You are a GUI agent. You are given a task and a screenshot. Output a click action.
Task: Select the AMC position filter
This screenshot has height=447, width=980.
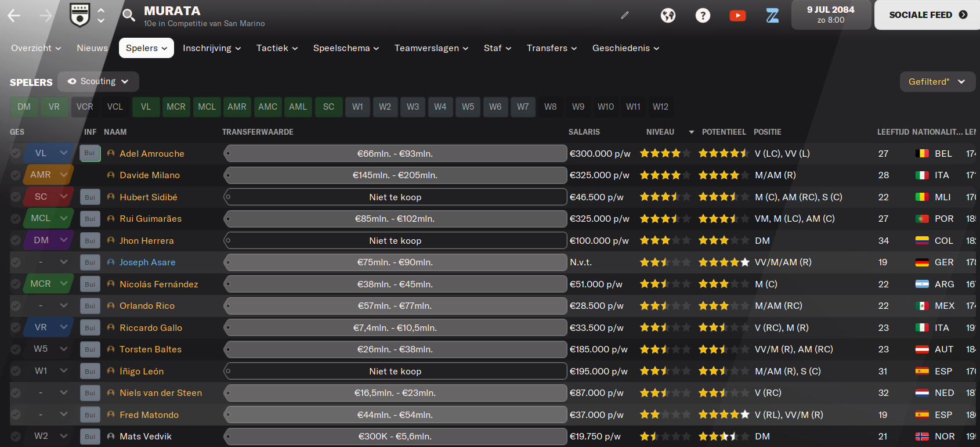point(267,107)
